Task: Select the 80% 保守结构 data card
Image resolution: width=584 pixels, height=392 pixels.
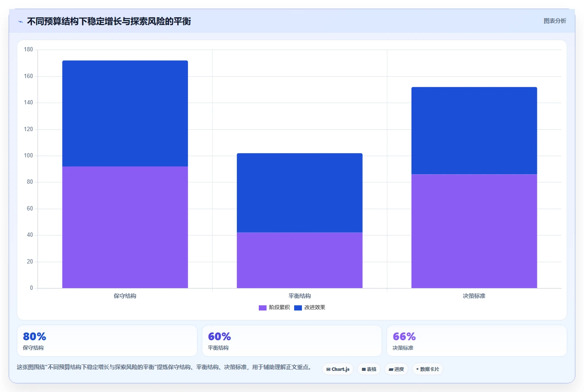Action: coord(107,341)
